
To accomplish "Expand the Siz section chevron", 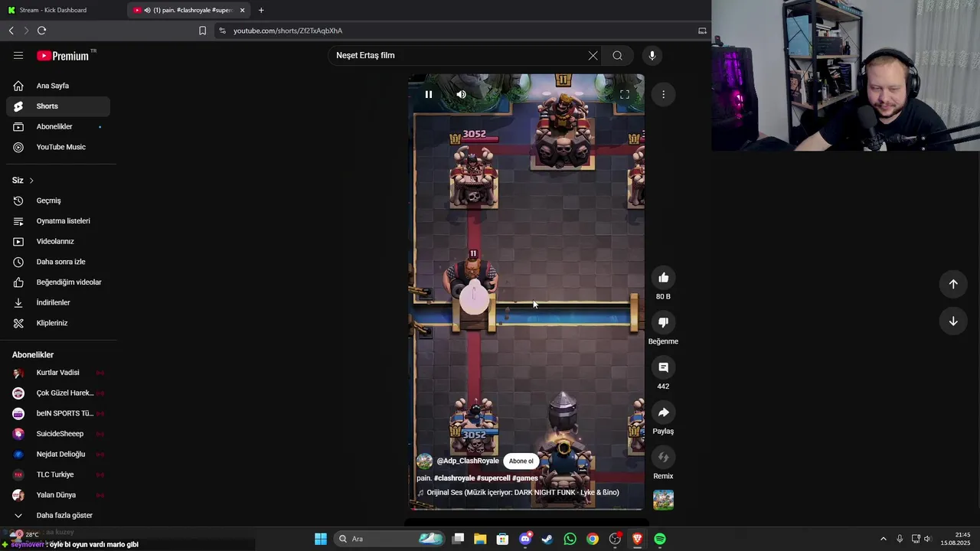I will [x=31, y=181].
